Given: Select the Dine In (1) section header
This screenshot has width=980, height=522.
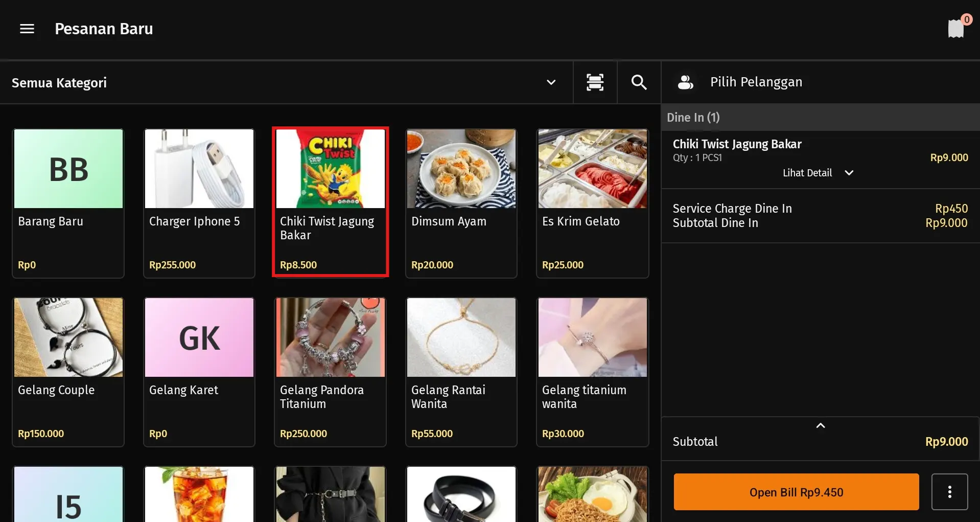Looking at the screenshot, I should tap(693, 118).
